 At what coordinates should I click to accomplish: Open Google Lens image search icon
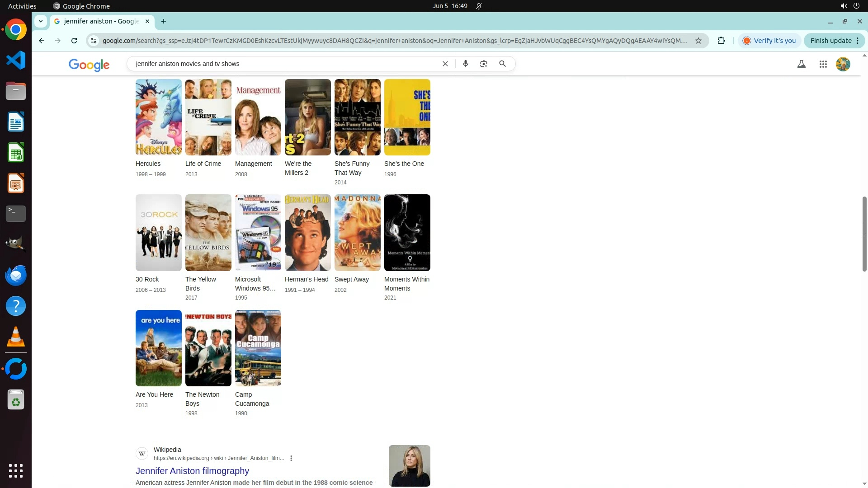click(484, 64)
